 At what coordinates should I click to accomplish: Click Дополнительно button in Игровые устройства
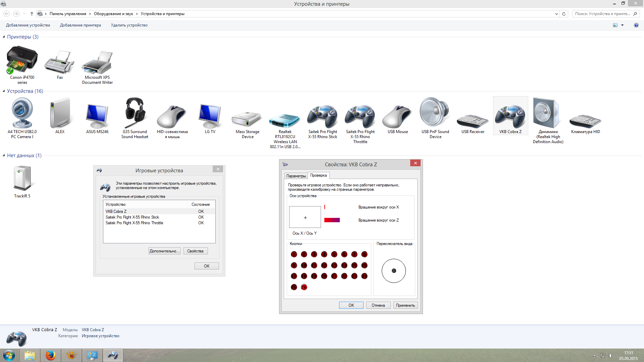tap(164, 251)
